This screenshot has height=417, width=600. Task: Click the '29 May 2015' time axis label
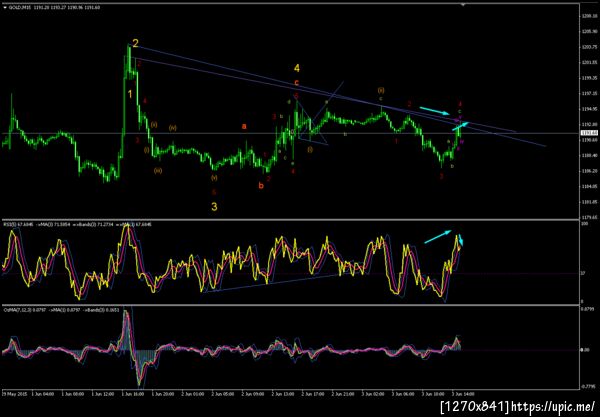[x=15, y=394]
